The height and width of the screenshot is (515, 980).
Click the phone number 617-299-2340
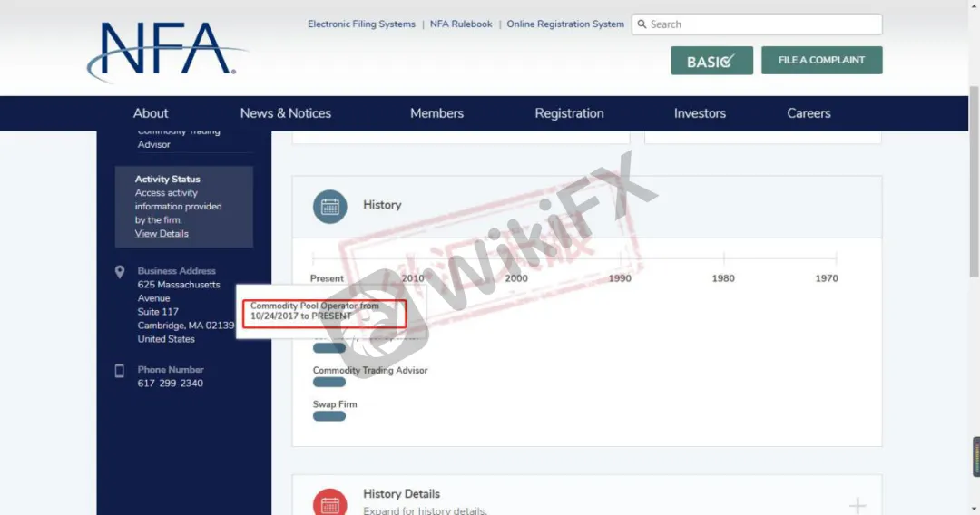tap(170, 384)
